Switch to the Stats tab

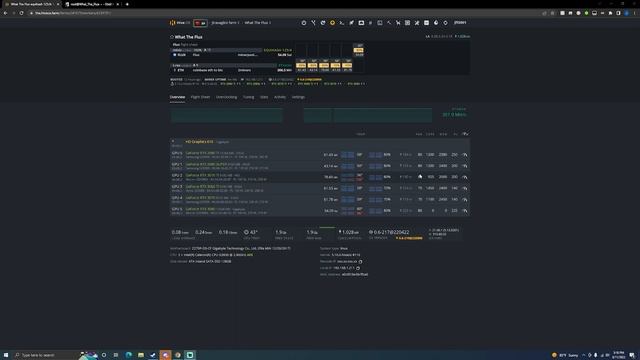(x=264, y=97)
